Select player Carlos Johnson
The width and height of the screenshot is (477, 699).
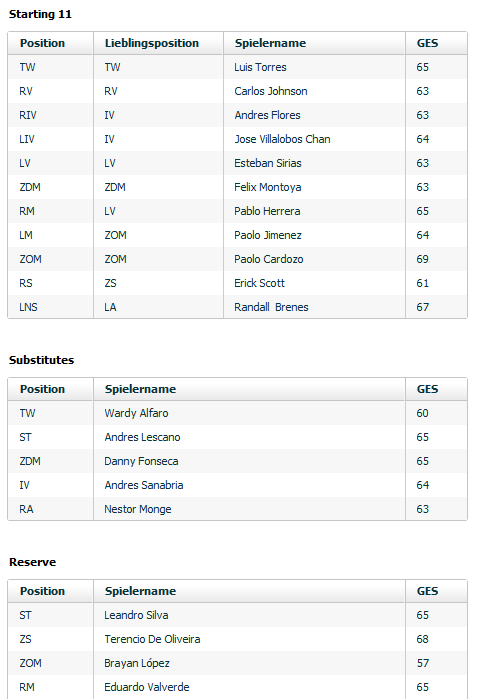271,91
